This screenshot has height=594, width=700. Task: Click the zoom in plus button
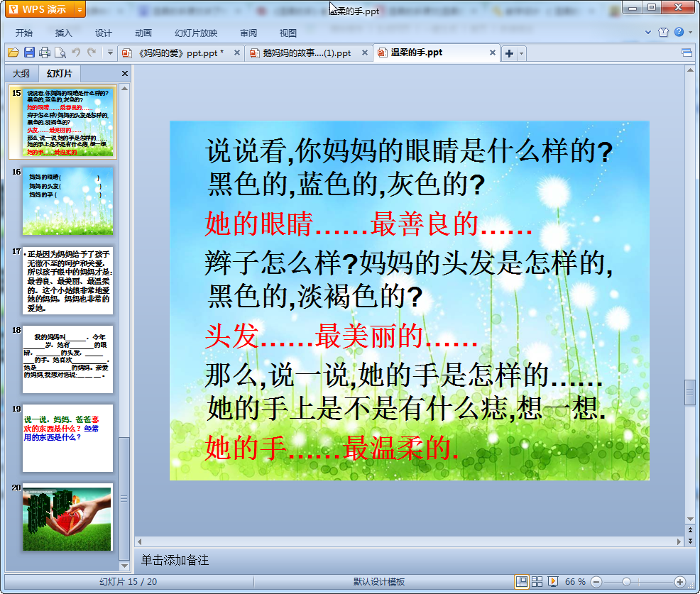679,582
